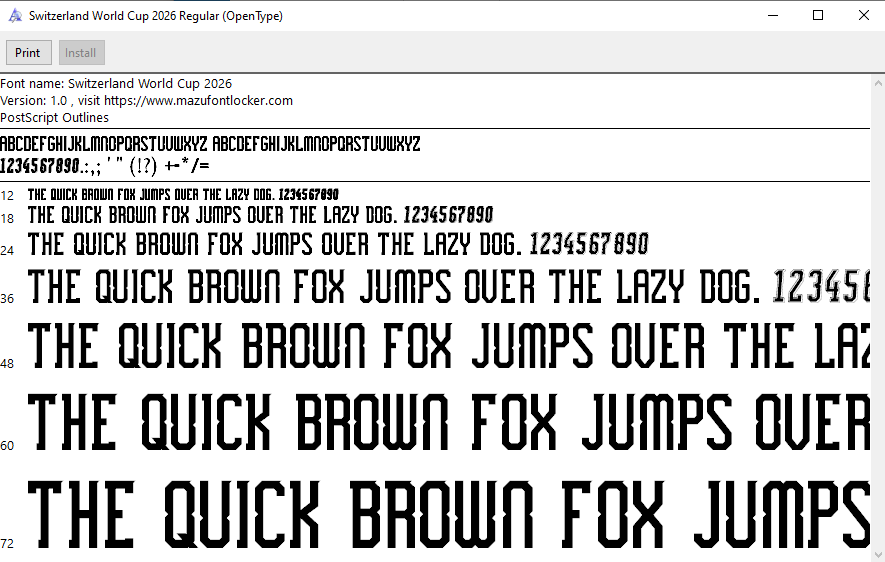Click the "PostScript Outlines" text
885x562 pixels.
tap(54, 118)
